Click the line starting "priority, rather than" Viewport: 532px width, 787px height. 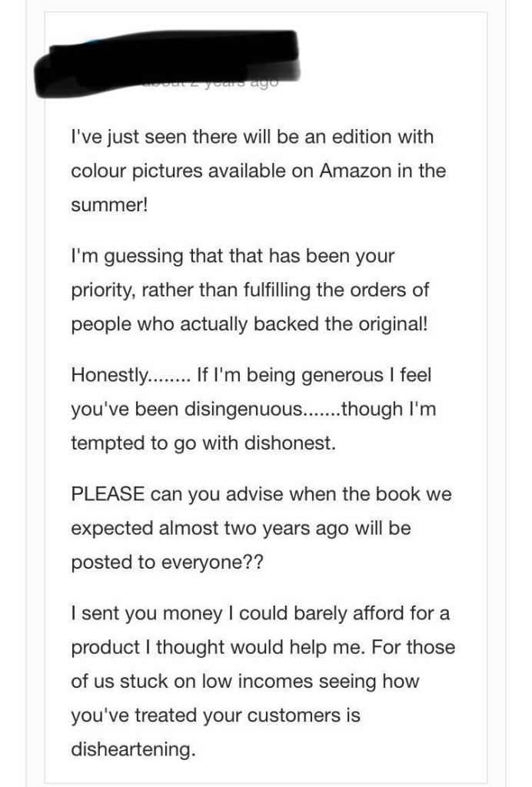click(x=250, y=291)
